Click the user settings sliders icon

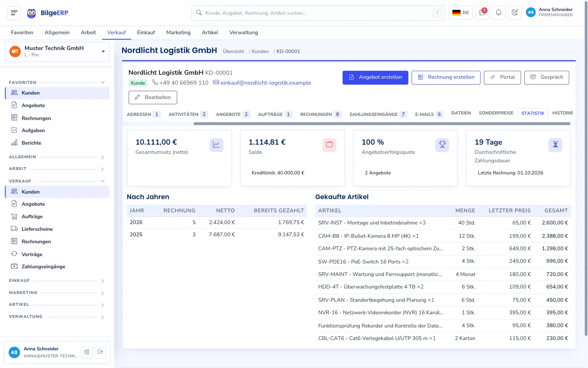tap(87, 352)
